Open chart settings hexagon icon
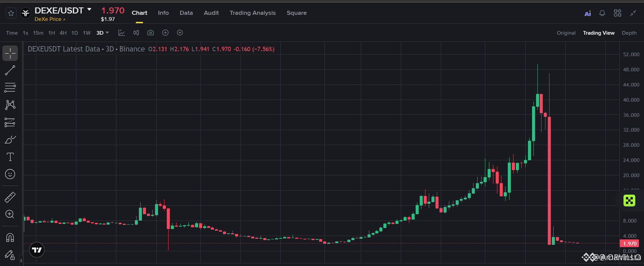The width and height of the screenshot is (644, 266). click(180, 33)
